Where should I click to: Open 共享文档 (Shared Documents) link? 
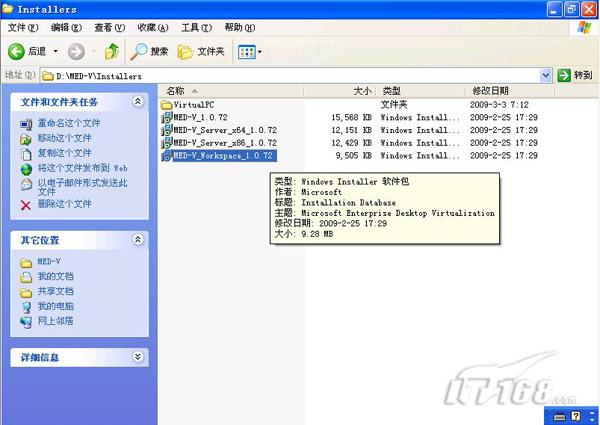(55, 291)
